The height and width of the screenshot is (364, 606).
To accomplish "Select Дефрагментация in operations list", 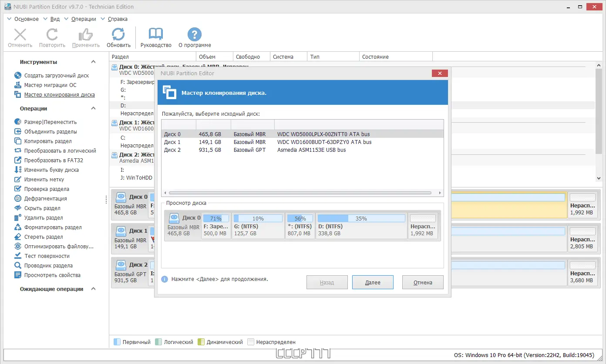I will 45,199.
